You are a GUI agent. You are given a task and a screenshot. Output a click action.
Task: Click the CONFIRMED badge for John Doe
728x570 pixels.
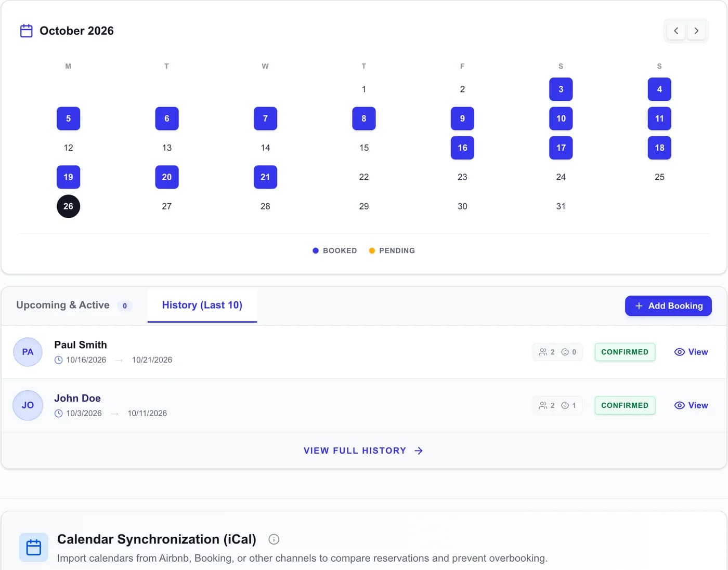(x=625, y=405)
